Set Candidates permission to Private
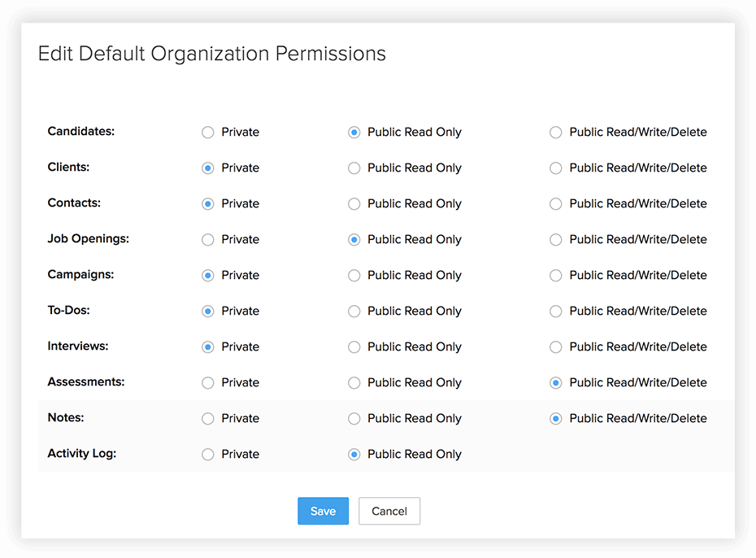This screenshot has height=558, width=756. click(208, 133)
